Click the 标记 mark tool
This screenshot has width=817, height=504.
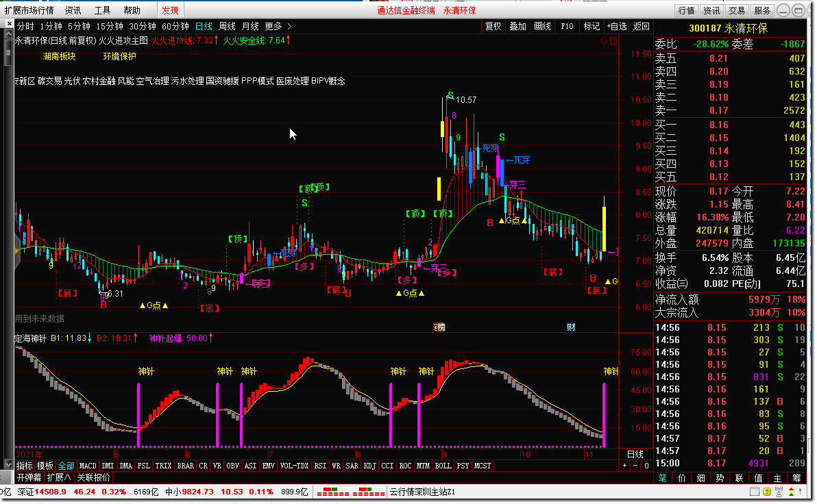click(592, 26)
